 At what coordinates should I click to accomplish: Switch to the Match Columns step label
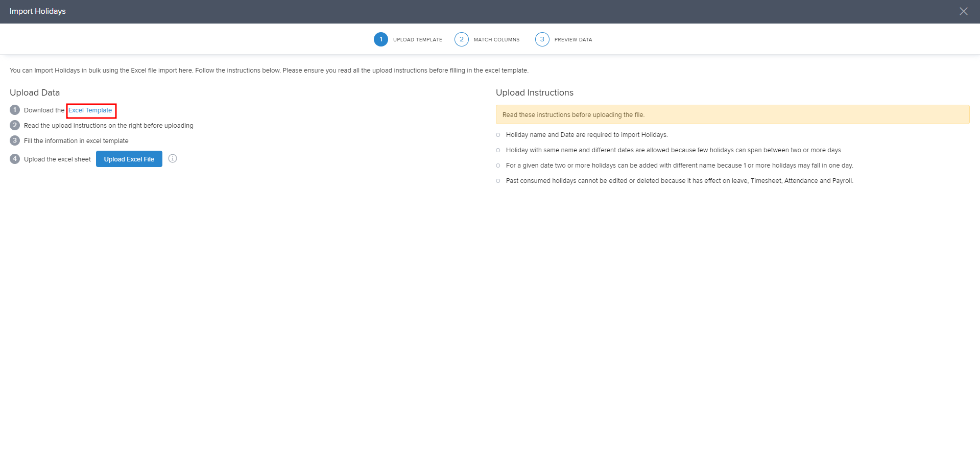coord(496,40)
